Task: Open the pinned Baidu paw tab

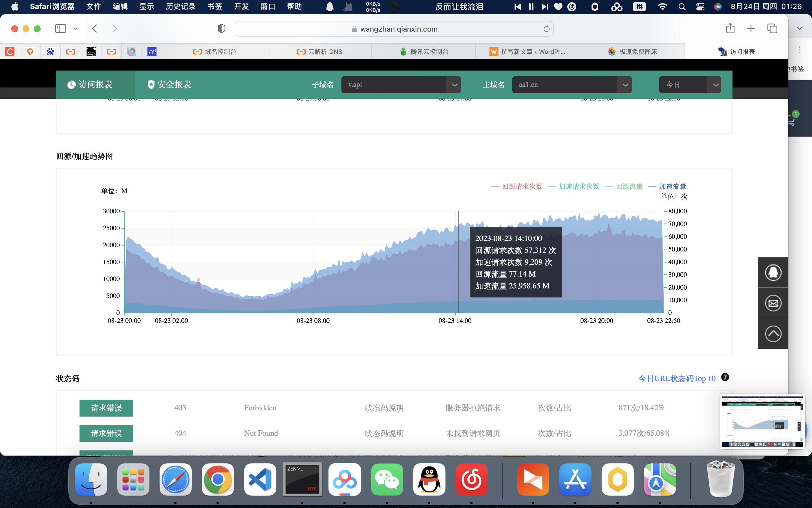Action: click(x=50, y=51)
